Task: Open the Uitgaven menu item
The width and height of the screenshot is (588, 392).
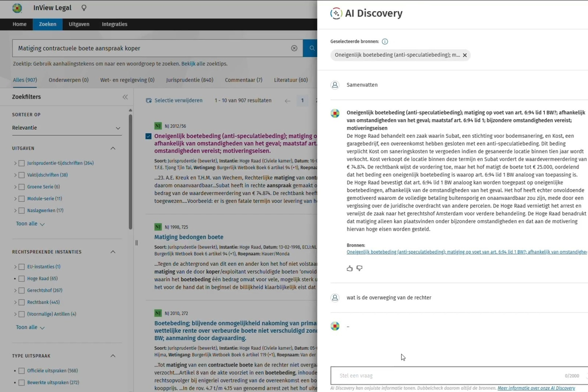Action: [79, 24]
